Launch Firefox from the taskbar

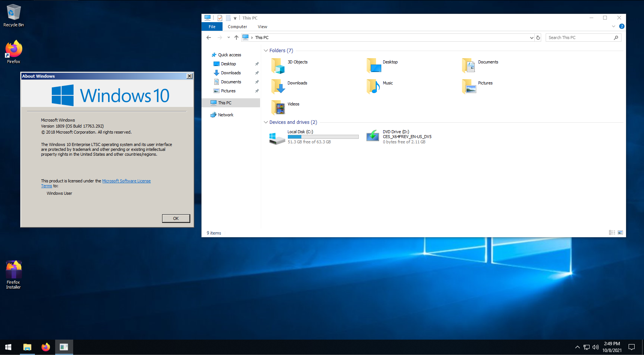click(x=45, y=347)
